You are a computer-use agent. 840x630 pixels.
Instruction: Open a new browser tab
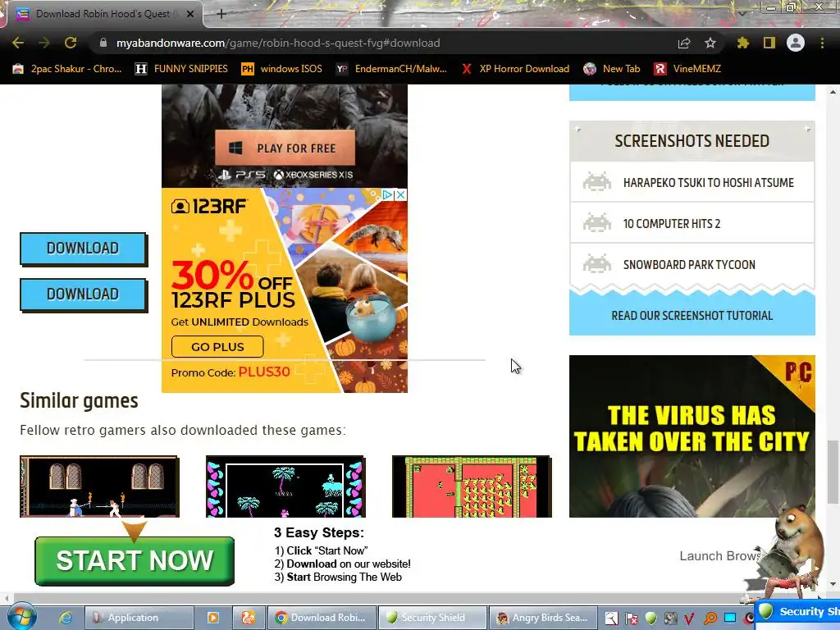pyautogui.click(x=221, y=14)
